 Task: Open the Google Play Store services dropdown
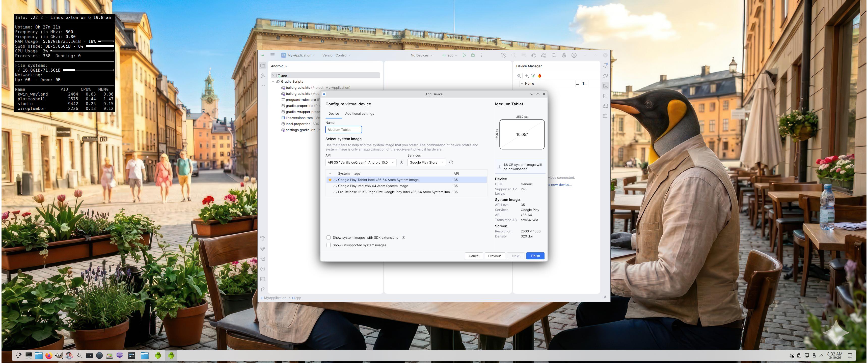click(426, 162)
